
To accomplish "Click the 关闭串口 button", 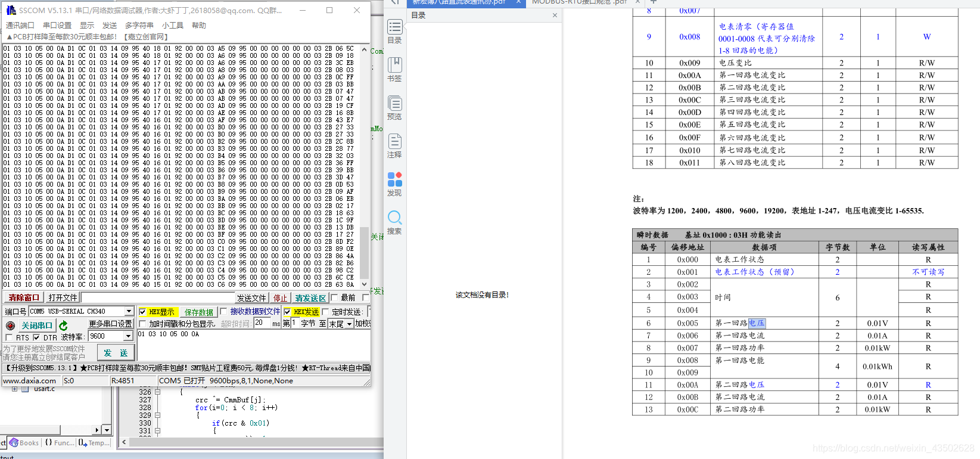I will [x=37, y=325].
